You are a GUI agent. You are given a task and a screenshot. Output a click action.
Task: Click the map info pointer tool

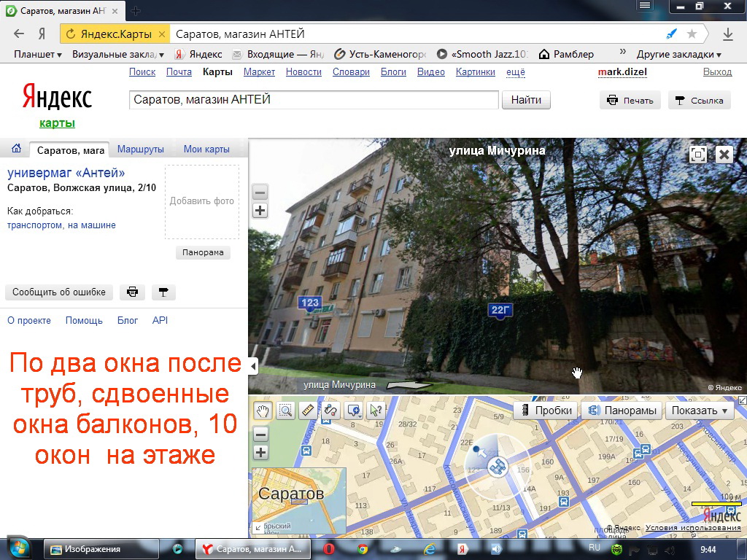(x=376, y=411)
